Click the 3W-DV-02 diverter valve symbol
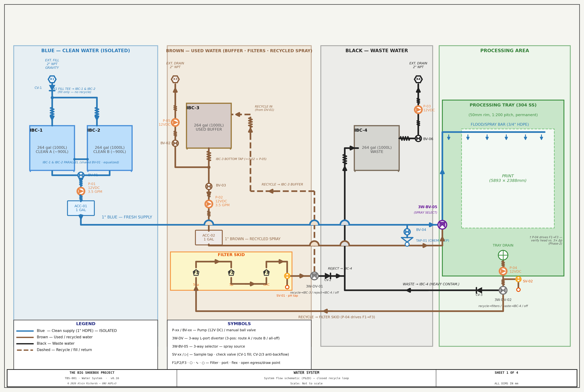This screenshot has width=584, height=392. (x=503, y=290)
